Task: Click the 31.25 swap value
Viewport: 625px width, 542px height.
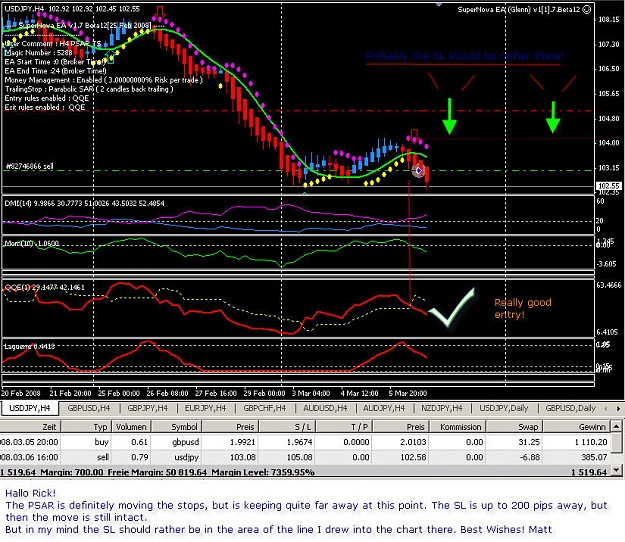Action: tap(529, 442)
